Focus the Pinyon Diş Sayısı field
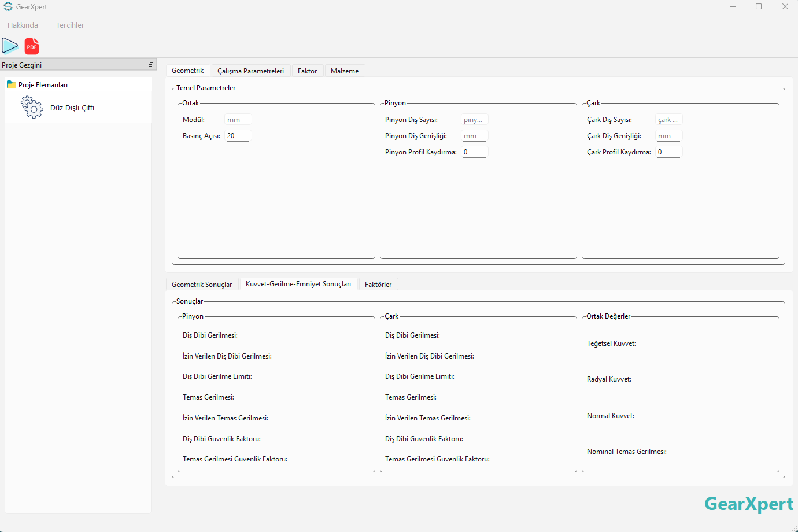Viewport: 798px width, 532px height. (x=474, y=120)
